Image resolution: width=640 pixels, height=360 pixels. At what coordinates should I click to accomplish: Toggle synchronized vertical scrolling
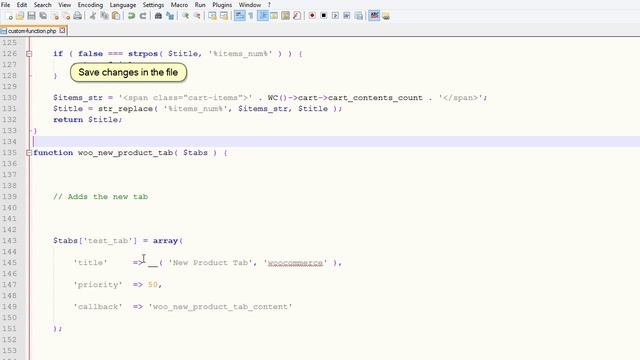point(212,16)
